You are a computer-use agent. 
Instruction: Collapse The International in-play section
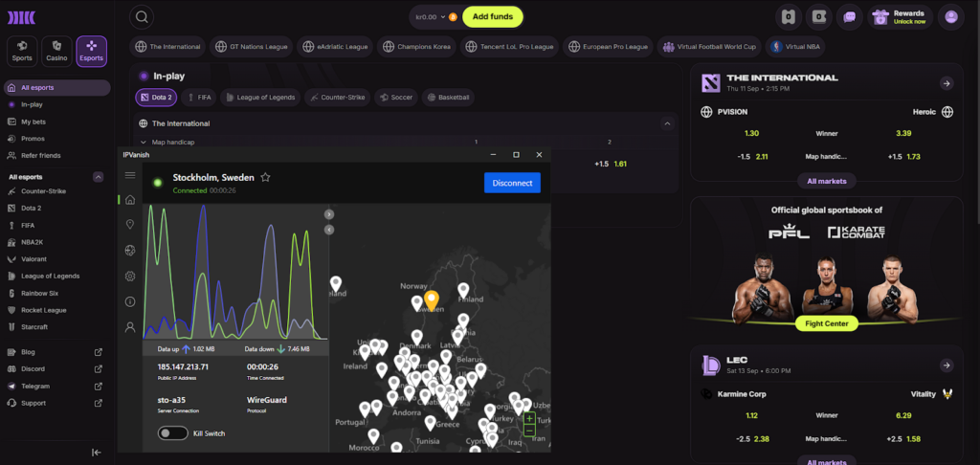pyautogui.click(x=667, y=123)
